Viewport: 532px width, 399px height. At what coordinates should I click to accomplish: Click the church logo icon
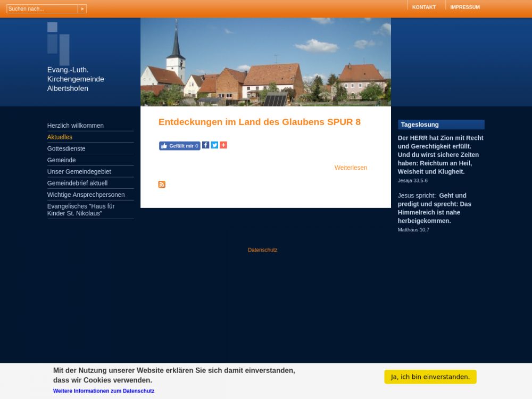point(58,43)
